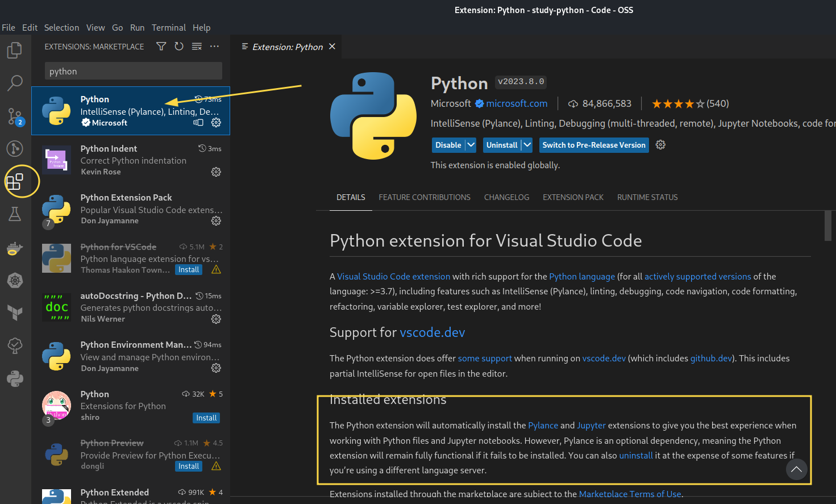The width and height of the screenshot is (836, 504).
Task: Open the manage gear for Python Indent extension
Action: point(216,172)
